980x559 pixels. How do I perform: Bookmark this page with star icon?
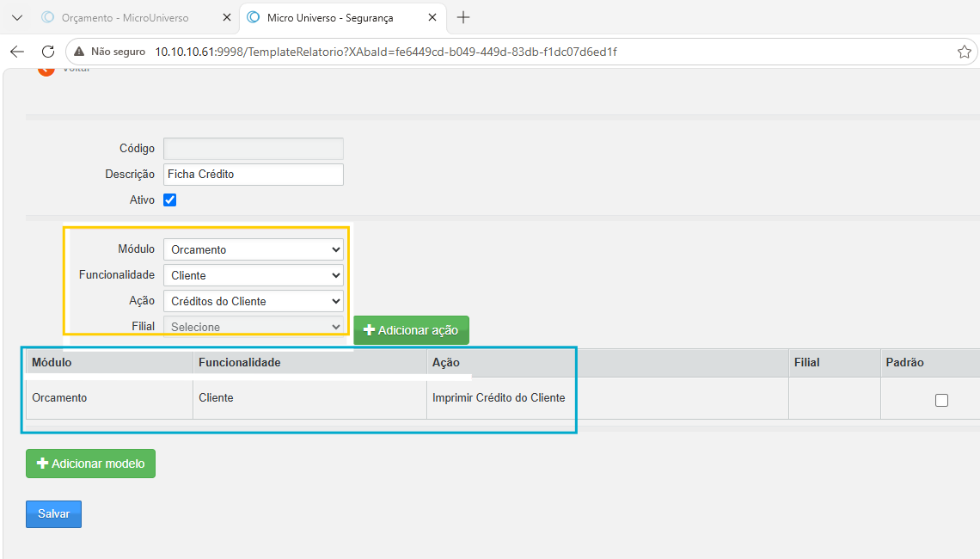(965, 52)
